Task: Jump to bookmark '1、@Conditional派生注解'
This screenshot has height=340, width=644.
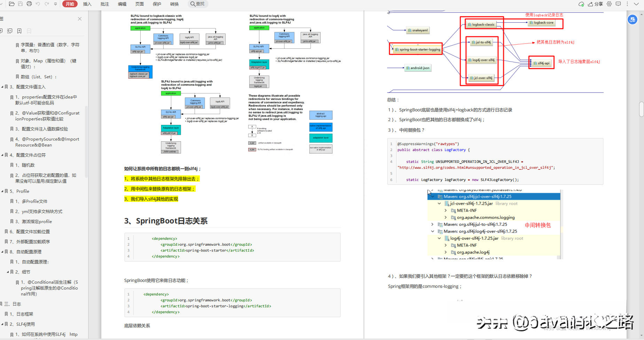Action: [49, 288]
